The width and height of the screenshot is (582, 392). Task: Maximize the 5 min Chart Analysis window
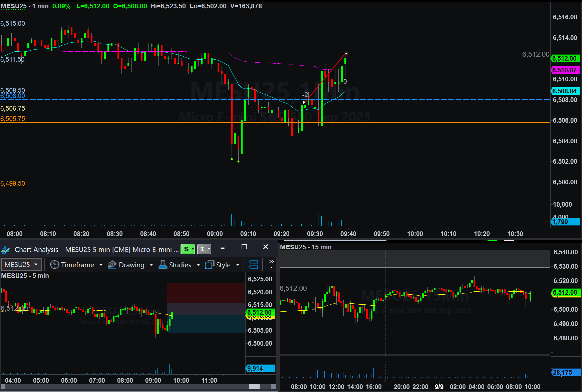(x=244, y=247)
